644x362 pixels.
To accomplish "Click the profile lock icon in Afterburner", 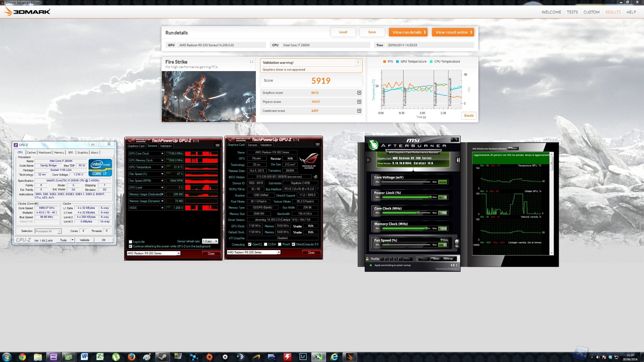I will point(367,258).
